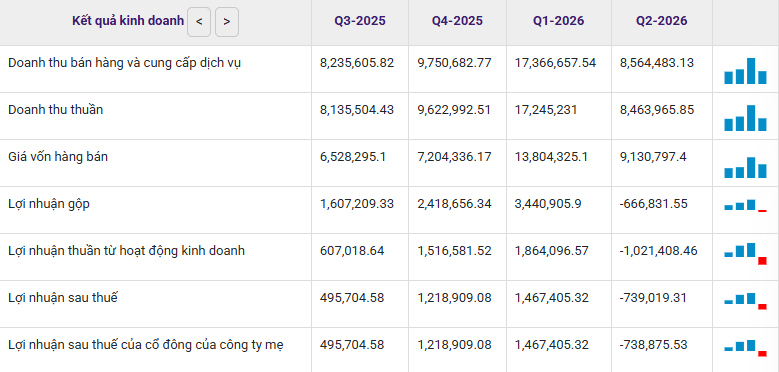Select the Q4-2025 column header

[x=457, y=21]
